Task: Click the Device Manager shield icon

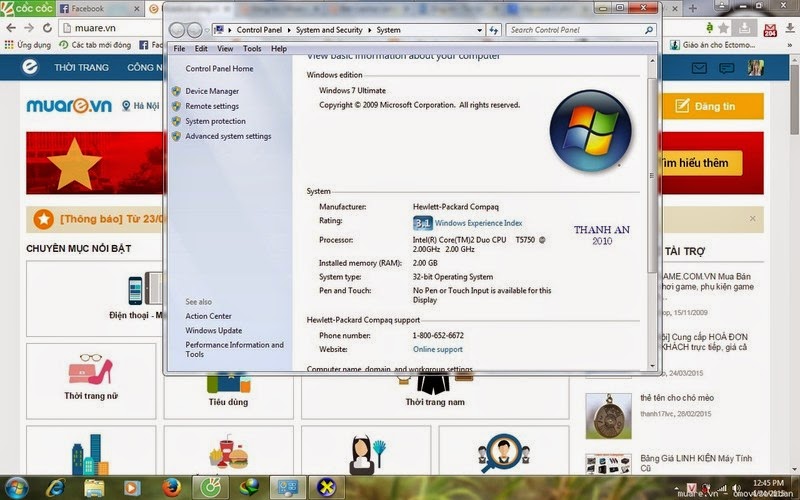Action: 177,91
